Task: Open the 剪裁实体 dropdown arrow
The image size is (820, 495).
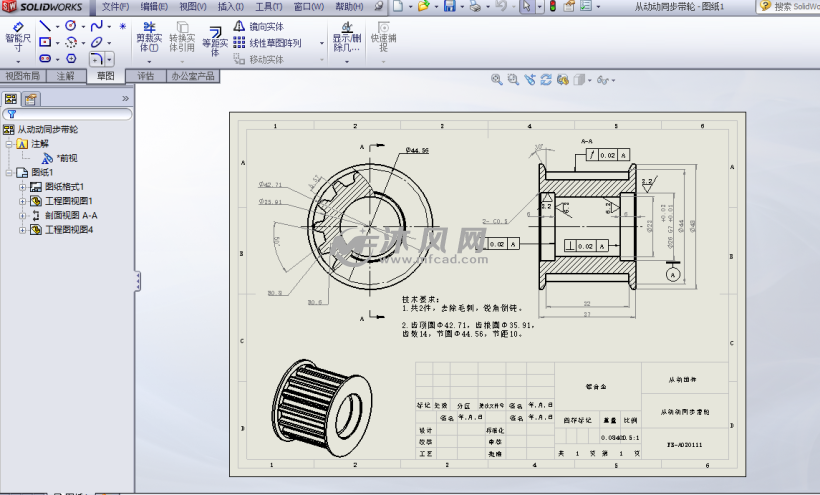Action: point(149,62)
